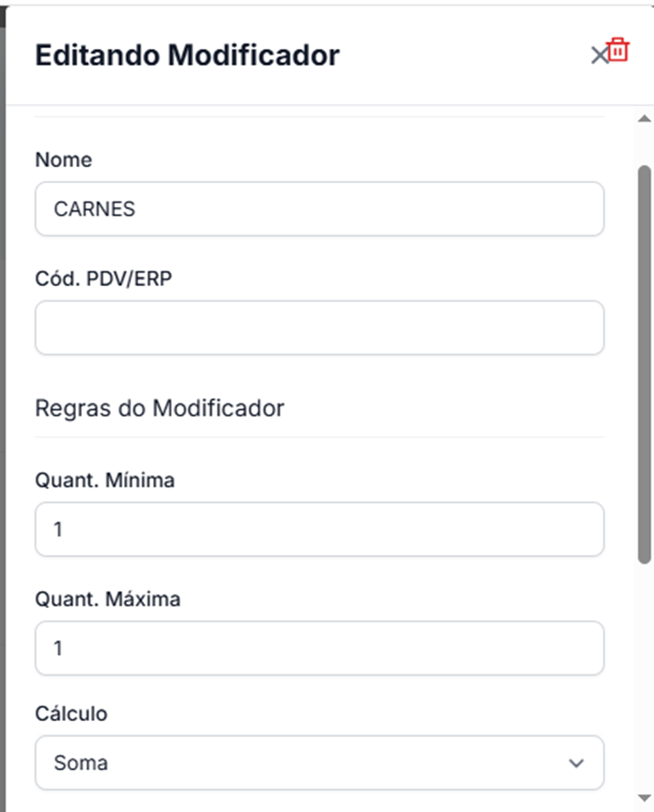Select the Quant. Mínima input field

tap(319, 530)
